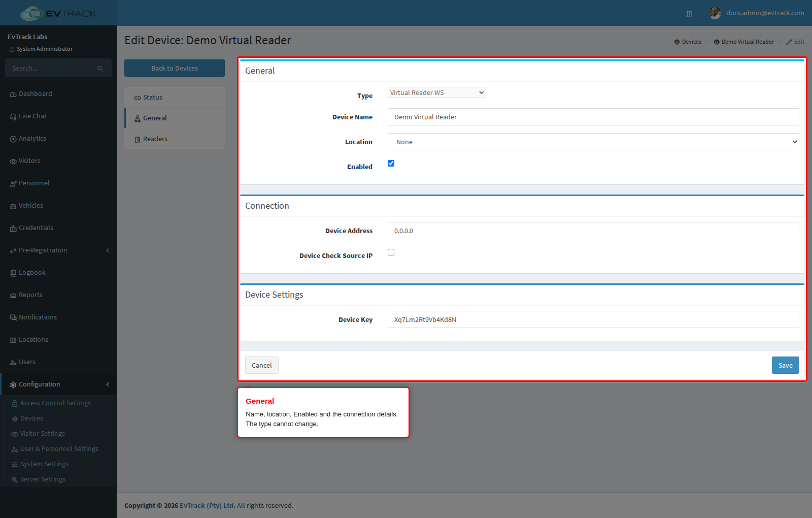This screenshot has height=518, width=812.
Task: Click the Locations map icon
Action: tap(13, 340)
